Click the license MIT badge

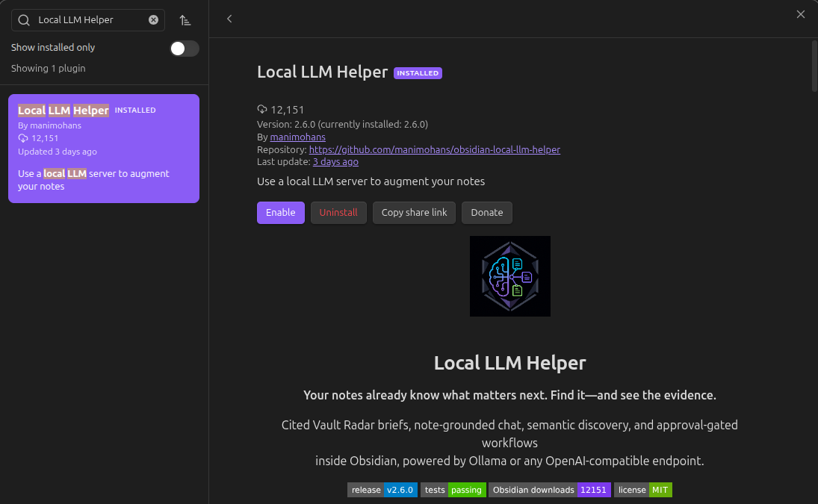[643, 490]
